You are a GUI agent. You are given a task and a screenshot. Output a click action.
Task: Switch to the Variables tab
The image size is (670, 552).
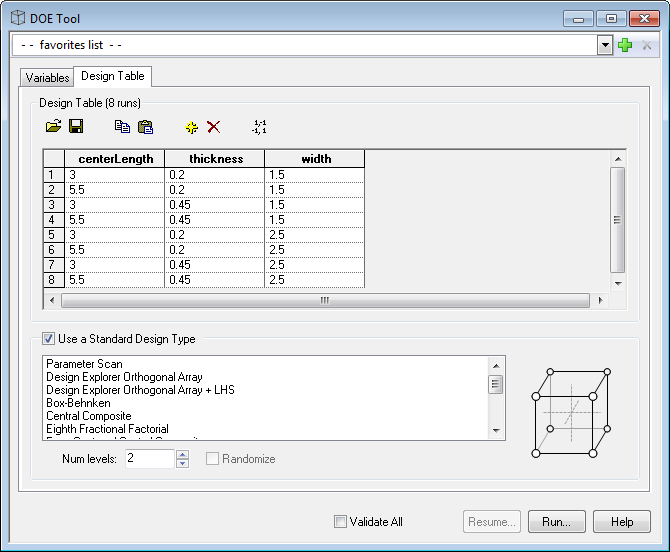tap(47, 77)
